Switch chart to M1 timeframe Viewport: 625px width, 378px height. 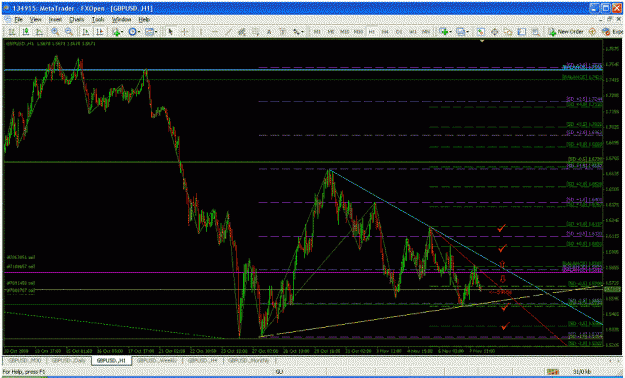(x=317, y=32)
